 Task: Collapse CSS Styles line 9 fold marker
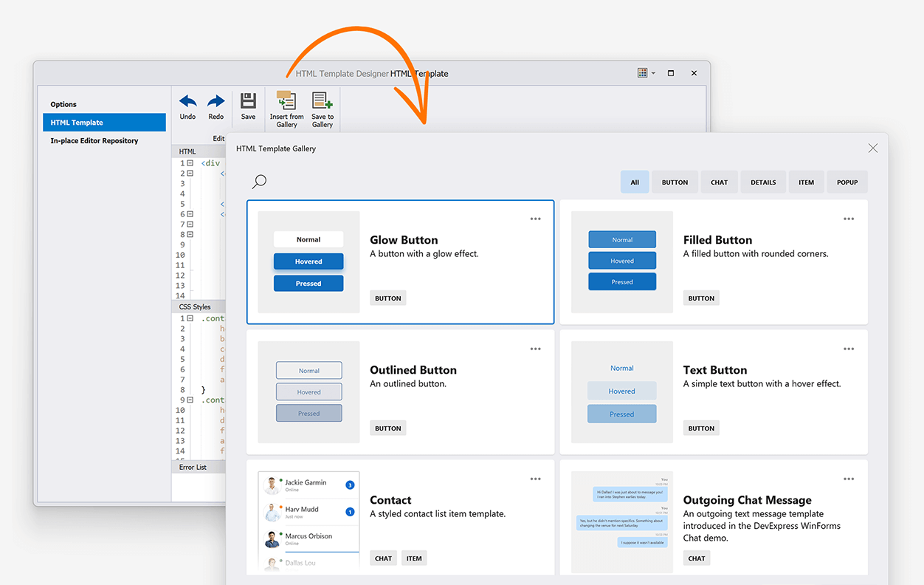tap(190, 400)
